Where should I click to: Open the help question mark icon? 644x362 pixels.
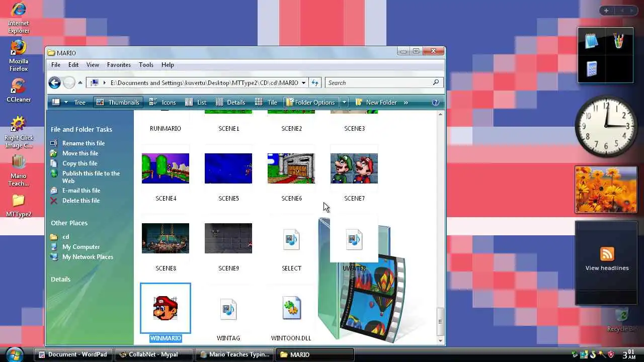point(436,102)
